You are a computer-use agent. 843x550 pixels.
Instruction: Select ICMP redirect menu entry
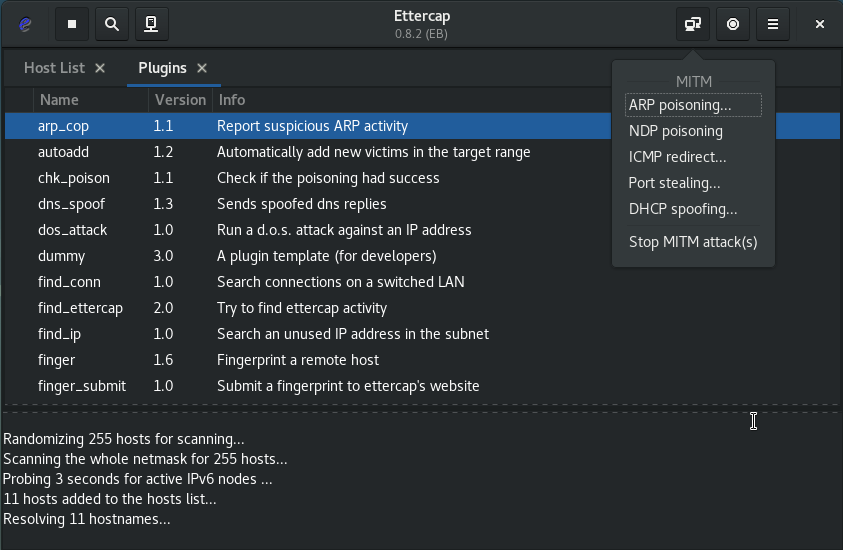[677, 157]
